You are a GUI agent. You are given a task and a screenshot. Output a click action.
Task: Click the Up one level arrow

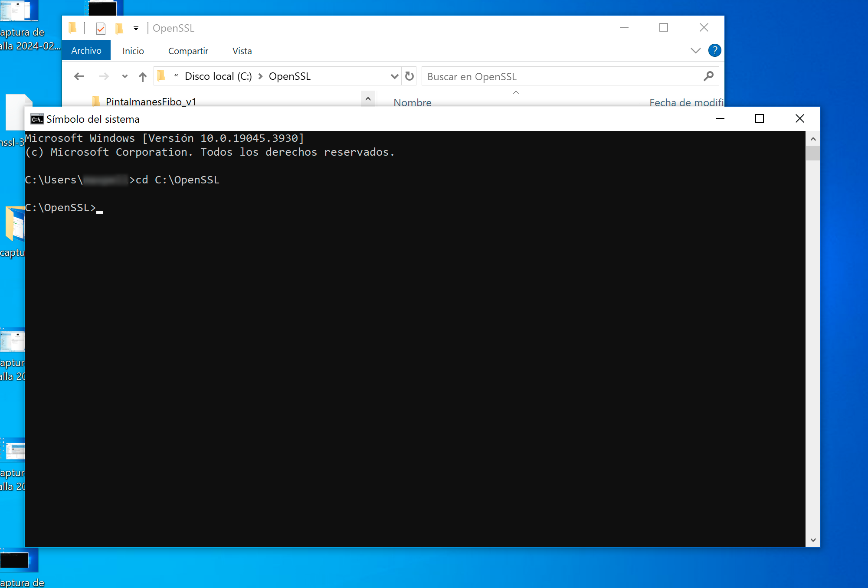coord(142,77)
